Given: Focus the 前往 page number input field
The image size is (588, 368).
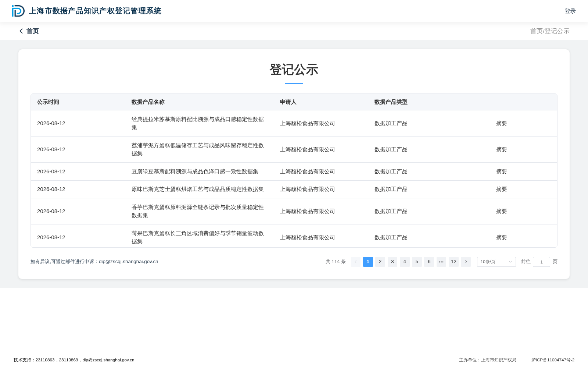Looking at the screenshot, I should point(541,262).
